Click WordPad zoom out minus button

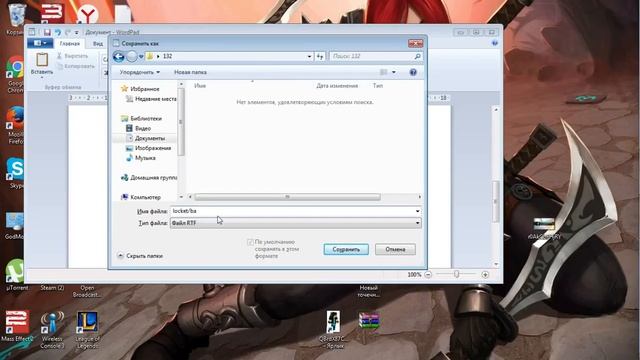[428, 275]
